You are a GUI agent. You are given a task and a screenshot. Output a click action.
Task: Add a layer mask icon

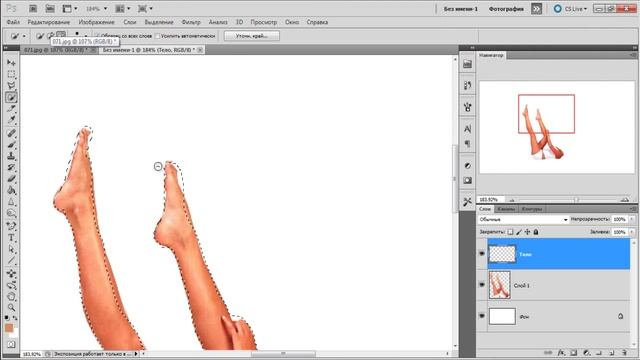pos(574,353)
